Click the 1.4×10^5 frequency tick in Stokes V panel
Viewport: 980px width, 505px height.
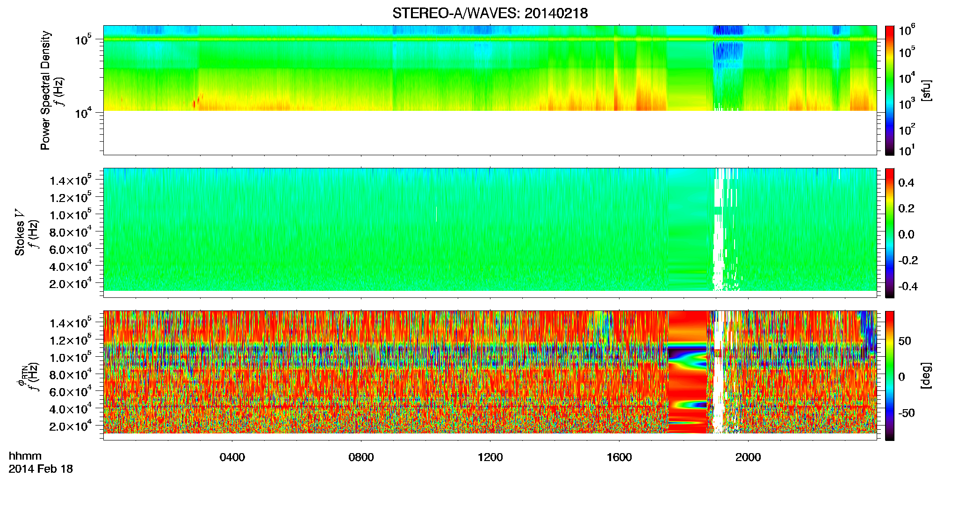point(71,180)
